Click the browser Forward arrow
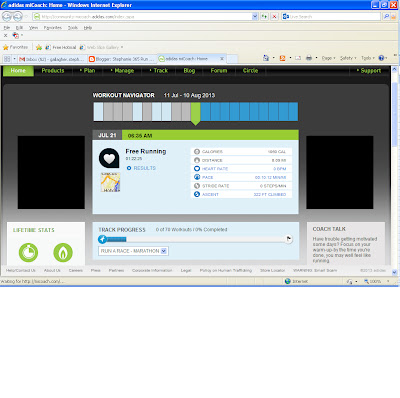 coord(18,16)
